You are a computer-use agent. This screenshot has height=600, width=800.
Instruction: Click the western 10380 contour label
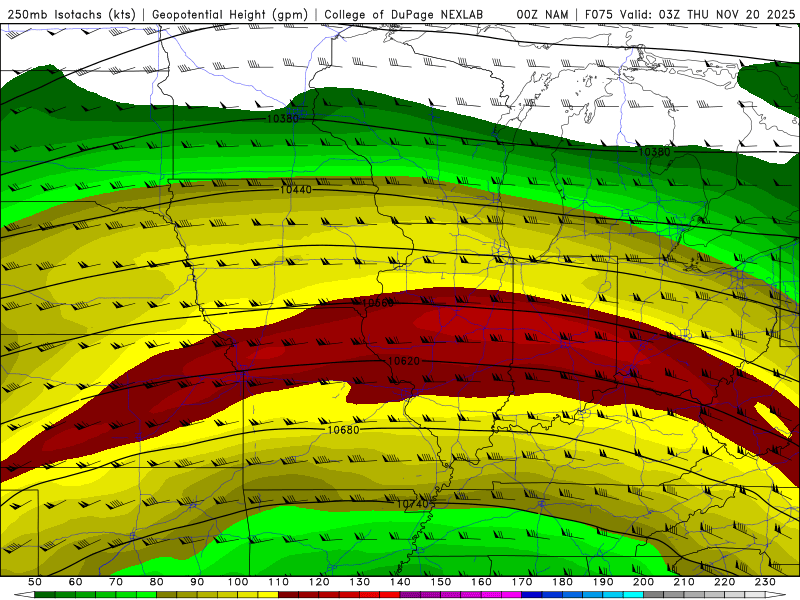283,118
